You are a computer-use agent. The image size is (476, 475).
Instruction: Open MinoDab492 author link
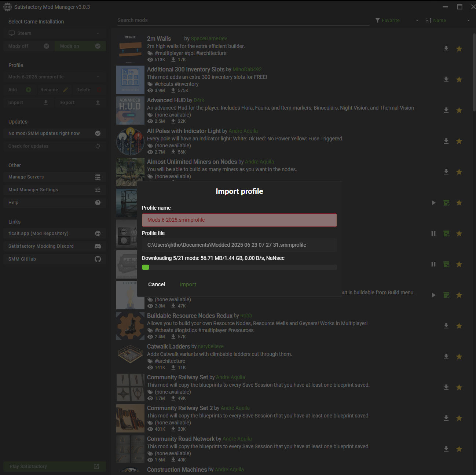(x=247, y=69)
